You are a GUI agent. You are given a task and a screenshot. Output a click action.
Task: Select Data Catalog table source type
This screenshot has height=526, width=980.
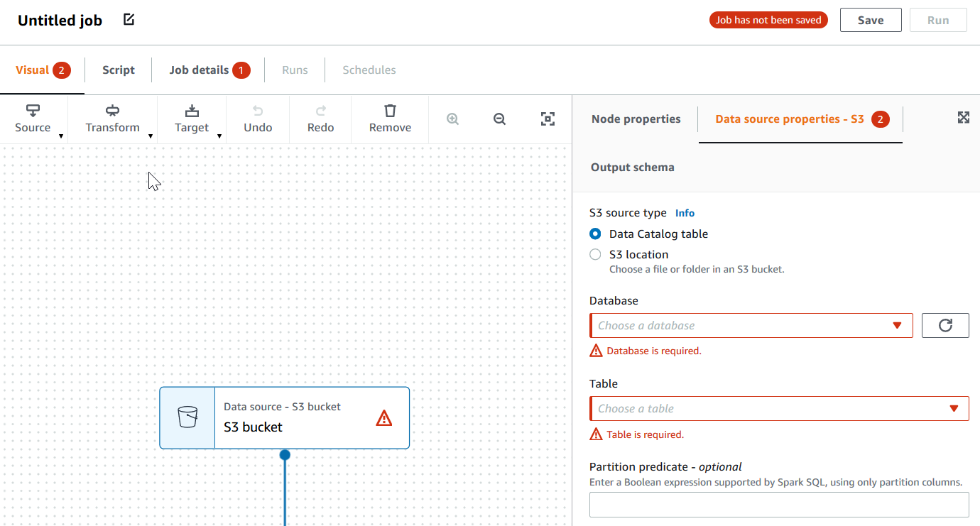click(x=594, y=234)
